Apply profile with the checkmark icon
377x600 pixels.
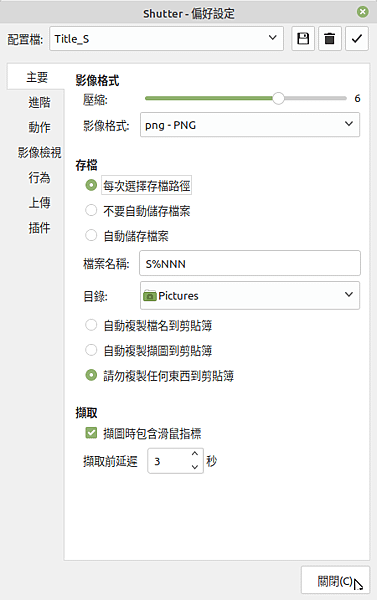coord(357,39)
